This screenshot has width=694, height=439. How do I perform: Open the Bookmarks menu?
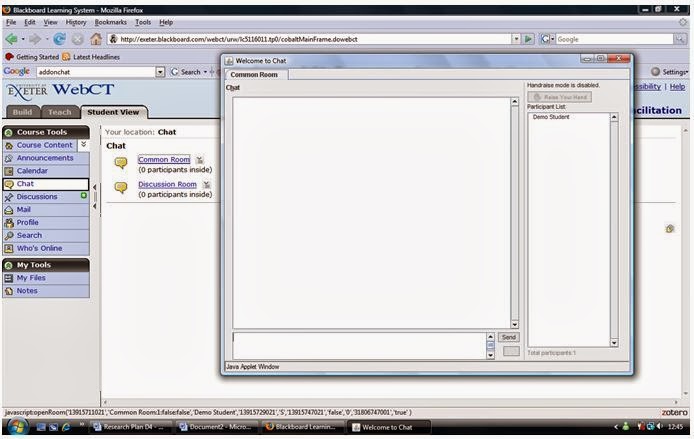tap(110, 22)
